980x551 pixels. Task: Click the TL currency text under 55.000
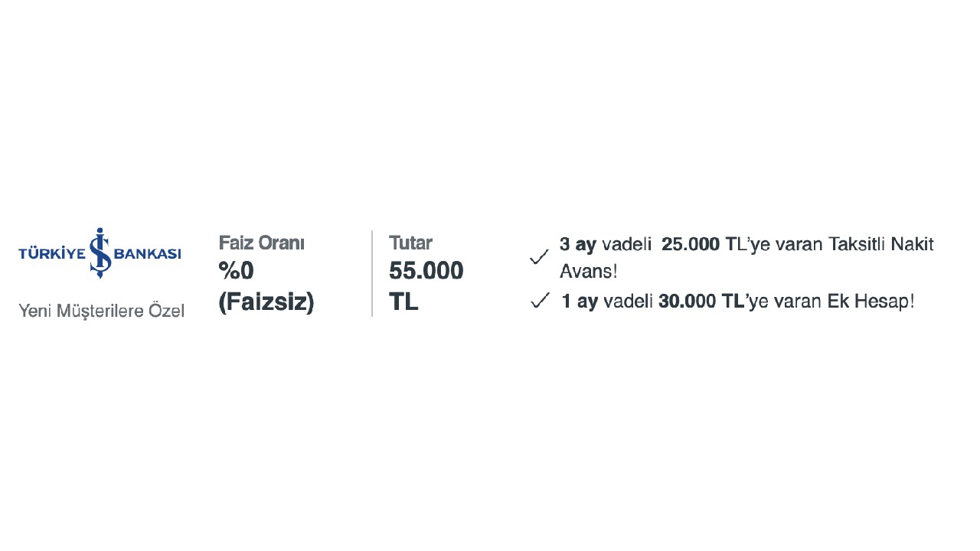(403, 302)
